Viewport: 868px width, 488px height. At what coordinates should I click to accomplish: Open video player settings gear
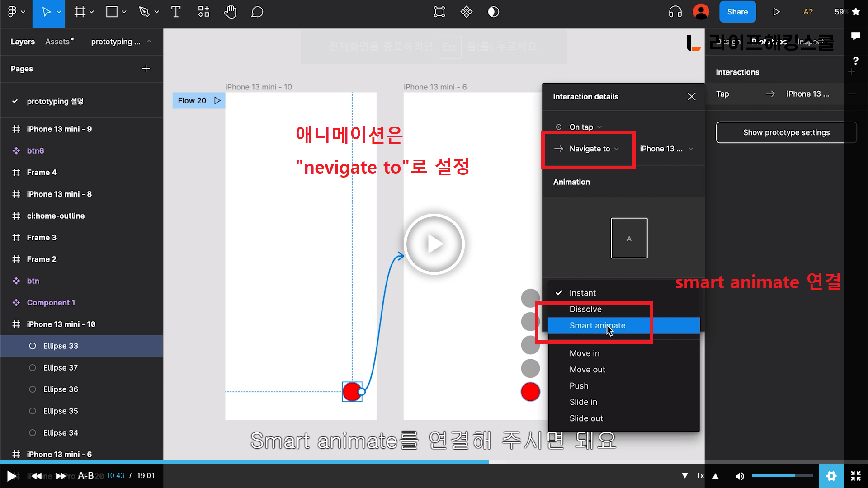click(831, 476)
